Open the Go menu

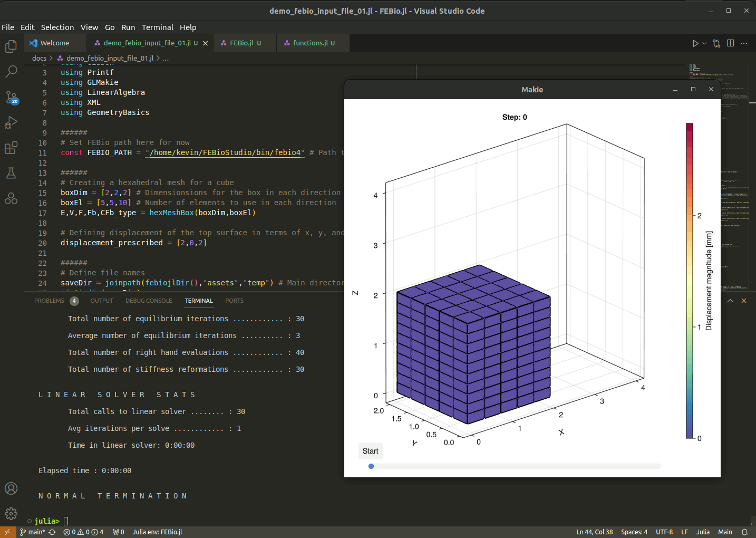(110, 27)
